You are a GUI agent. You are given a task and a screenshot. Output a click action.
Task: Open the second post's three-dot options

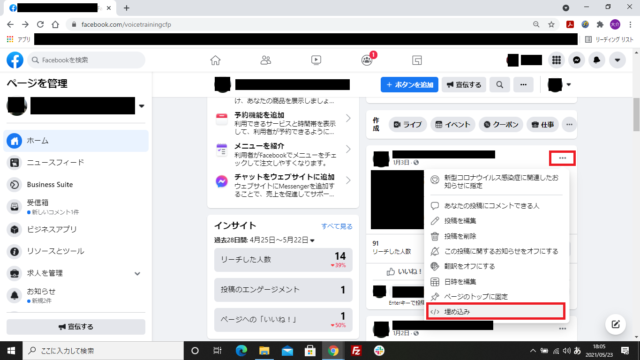point(562,329)
